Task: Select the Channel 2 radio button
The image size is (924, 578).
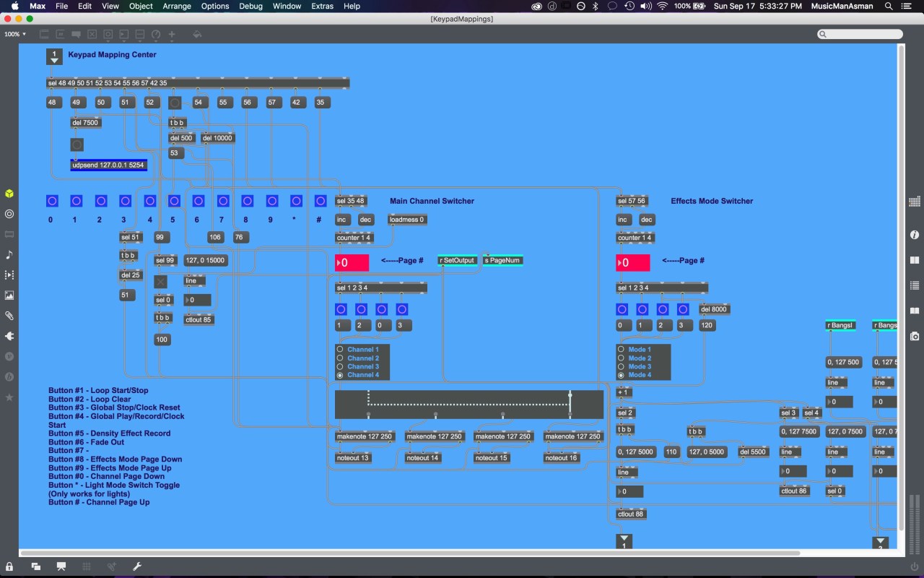Action: (340, 358)
